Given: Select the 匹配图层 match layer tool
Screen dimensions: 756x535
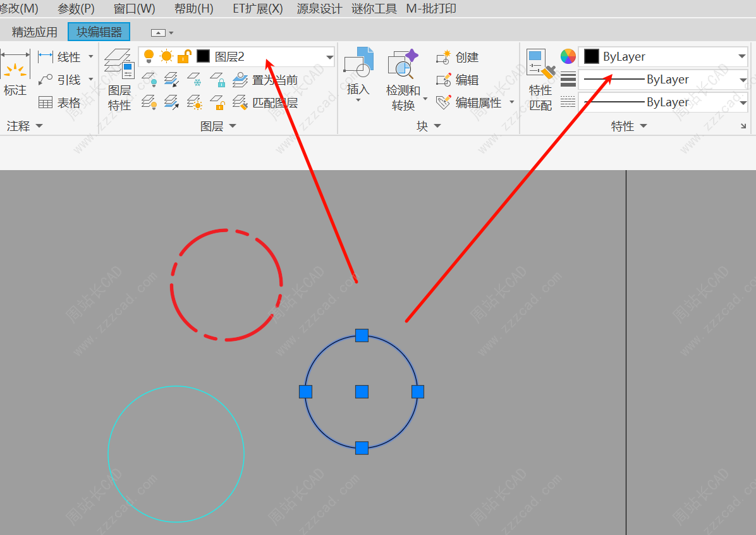Looking at the screenshot, I should (x=266, y=102).
